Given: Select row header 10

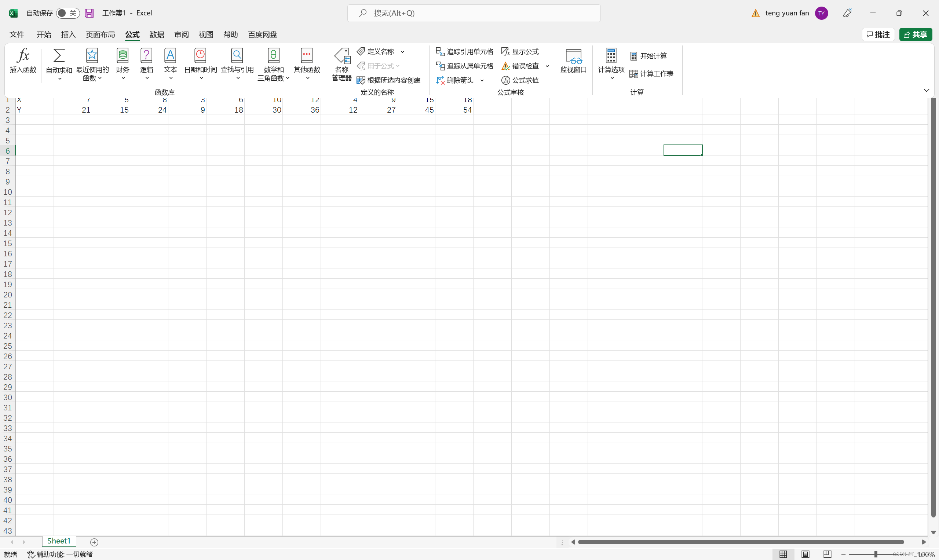Looking at the screenshot, I should [8, 192].
